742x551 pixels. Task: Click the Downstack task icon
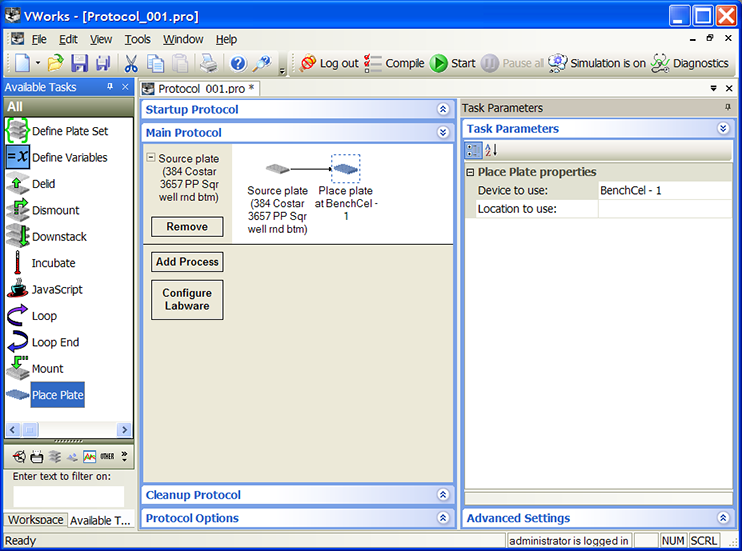[18, 237]
